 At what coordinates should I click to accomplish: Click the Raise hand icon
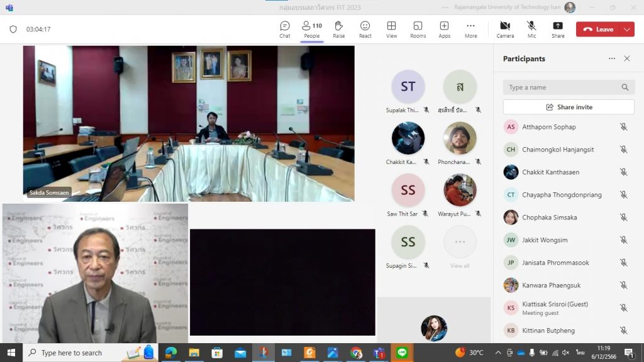pos(338,29)
